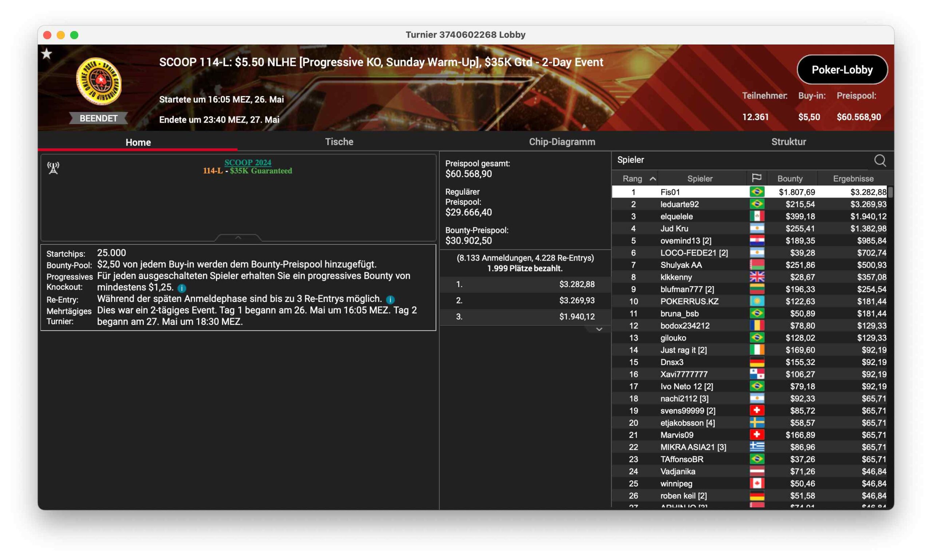
Task: Sort by the Ergebnisse column header
Action: (853, 179)
